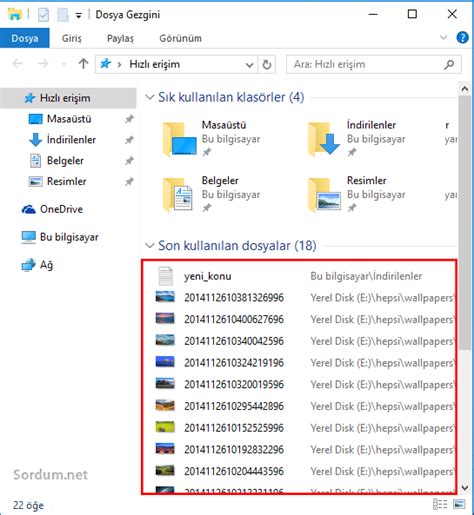Switch to the Görünüm ribbon tab
The height and width of the screenshot is (515, 474).
(x=180, y=38)
